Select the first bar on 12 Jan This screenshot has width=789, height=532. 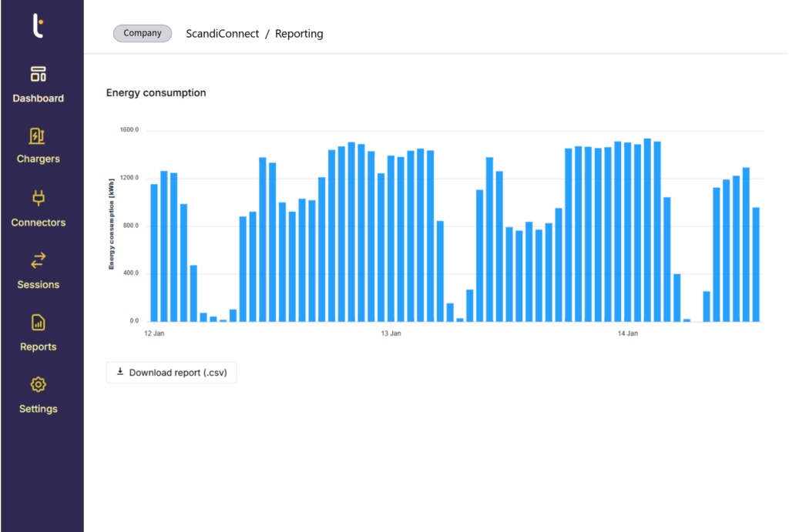(x=154, y=253)
